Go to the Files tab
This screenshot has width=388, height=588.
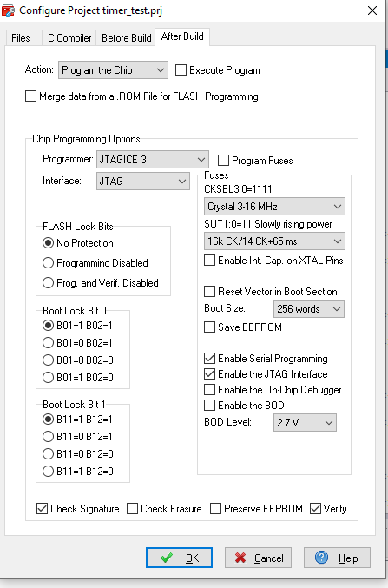(x=21, y=38)
